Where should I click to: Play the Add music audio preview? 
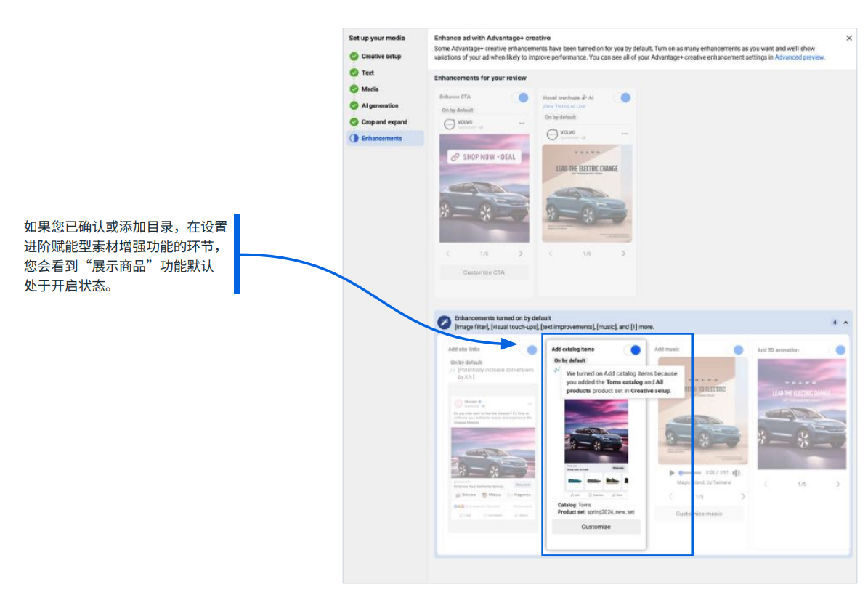point(671,473)
